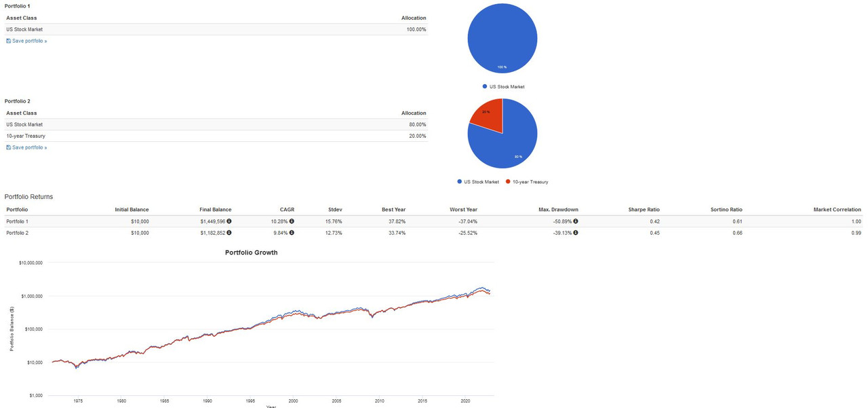Select the 12.73% Stdev value
Image resolution: width=868 pixels, height=408 pixels.
[x=334, y=233]
